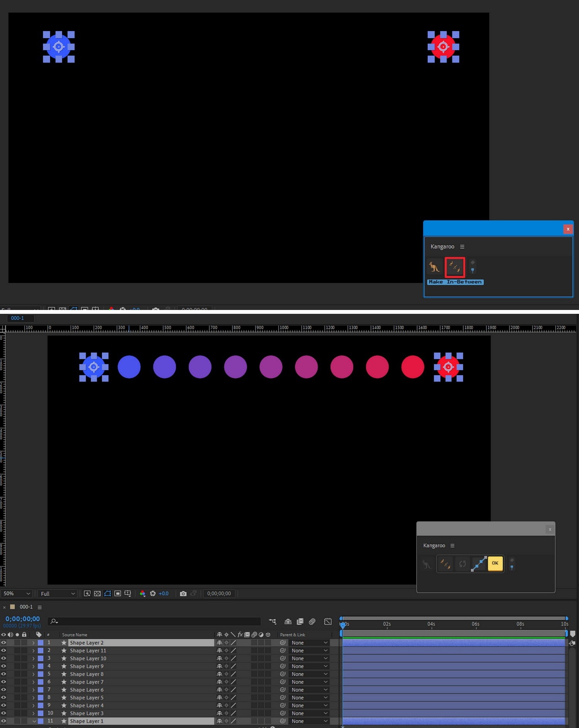Click the label color swatch of Shape Layer 9
The width and height of the screenshot is (579, 728).
[41, 666]
